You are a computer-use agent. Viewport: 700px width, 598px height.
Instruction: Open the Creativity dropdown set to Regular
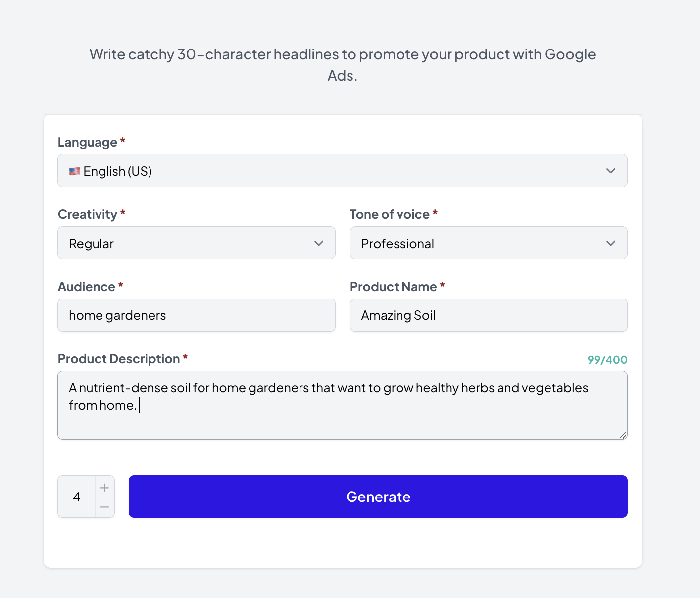pyautogui.click(x=196, y=243)
